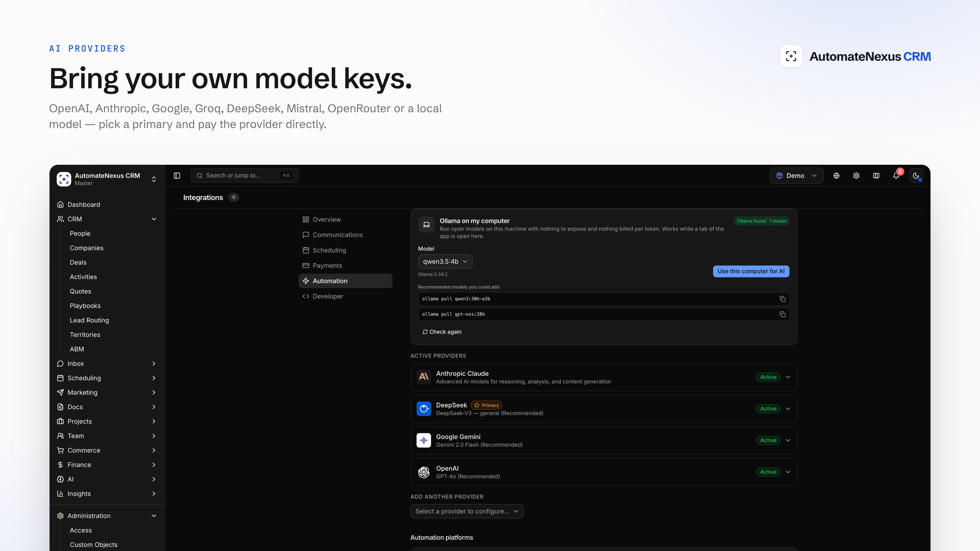Open notifications bell with 8 badge

pyautogui.click(x=896, y=175)
